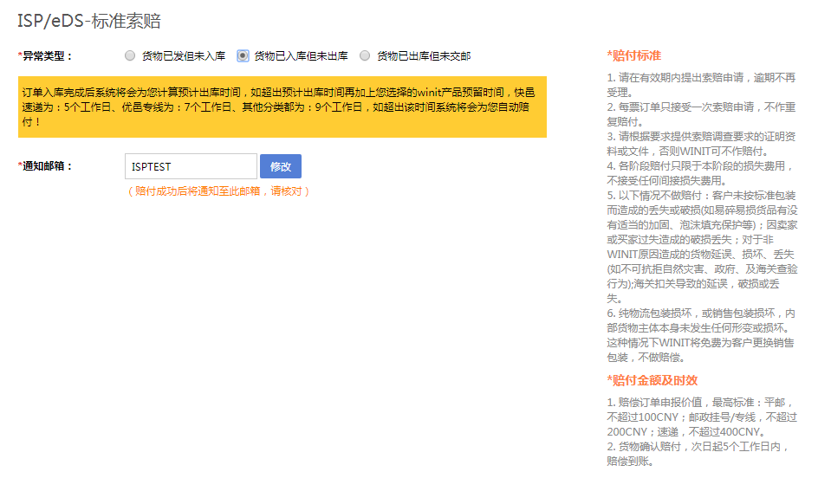This screenshot has width=818, height=504.
Task: Click the ISP/eDS-标准索赔 page title
Action: (89, 21)
